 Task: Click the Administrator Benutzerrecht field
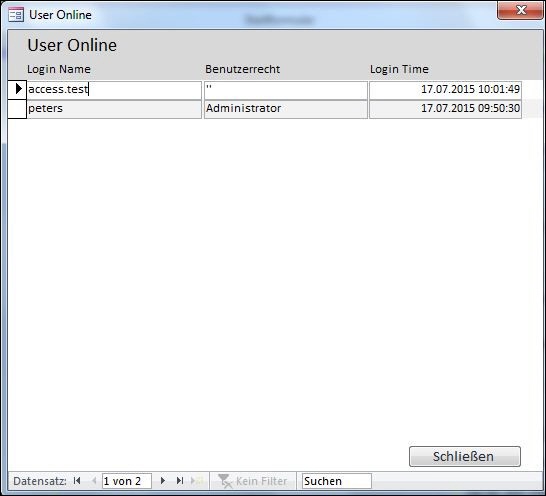286,109
